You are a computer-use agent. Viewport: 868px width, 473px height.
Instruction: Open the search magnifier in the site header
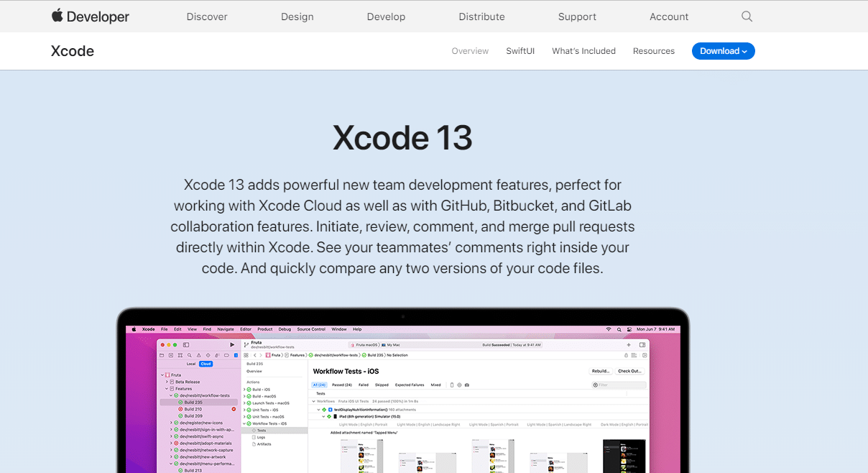click(747, 17)
